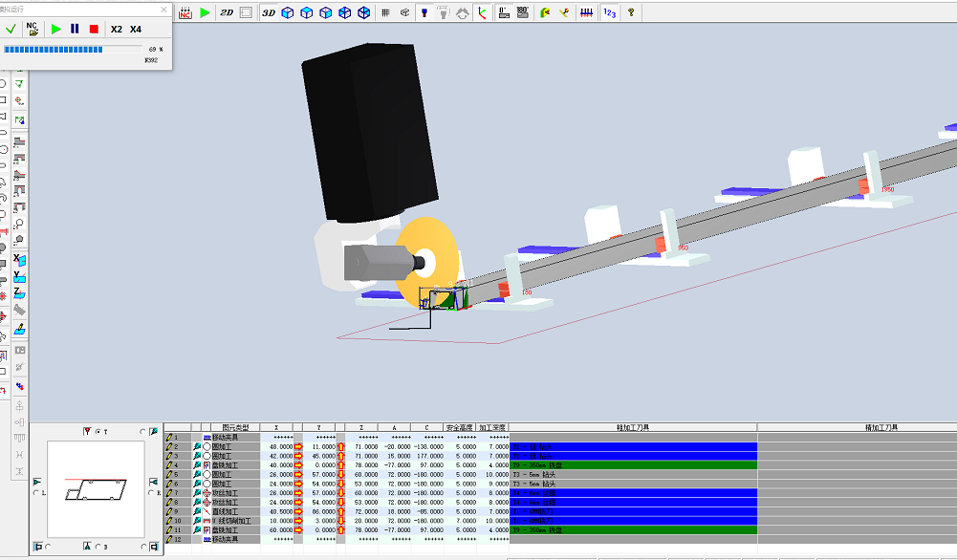Open the help question mark icon

(631, 12)
